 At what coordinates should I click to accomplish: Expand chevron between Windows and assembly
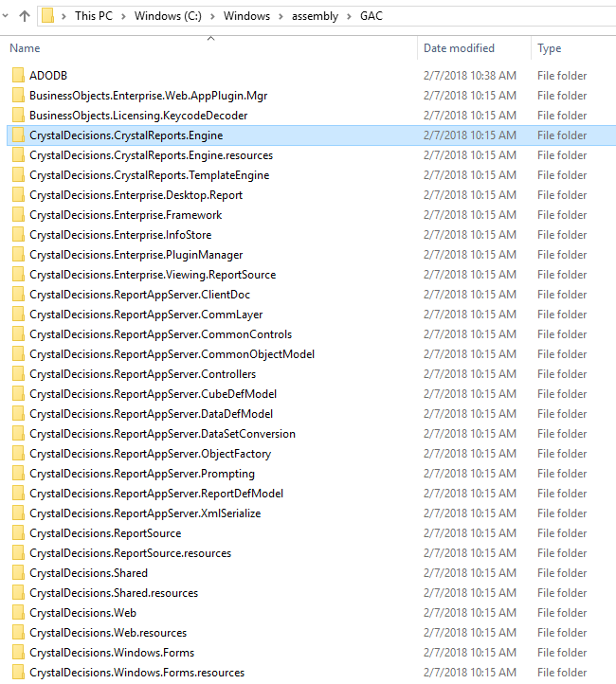[281, 16]
